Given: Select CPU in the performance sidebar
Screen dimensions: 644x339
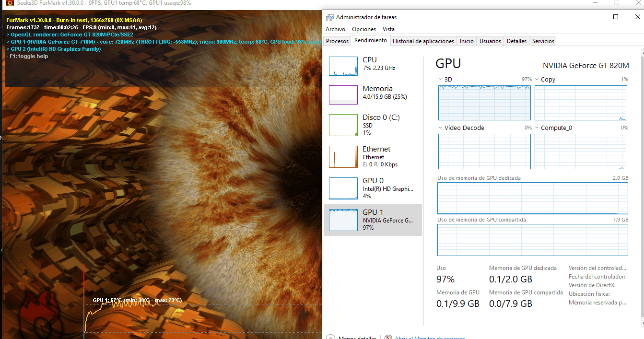Looking at the screenshot, I should (x=373, y=66).
